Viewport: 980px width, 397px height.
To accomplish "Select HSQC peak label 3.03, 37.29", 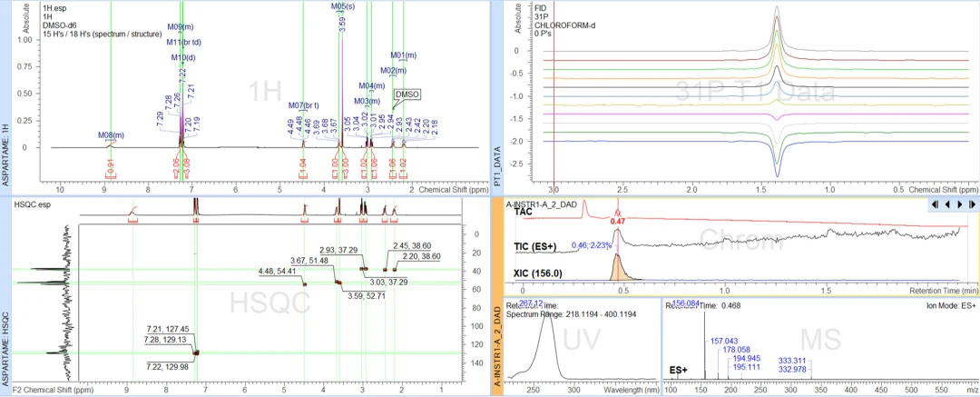I will tap(387, 283).
